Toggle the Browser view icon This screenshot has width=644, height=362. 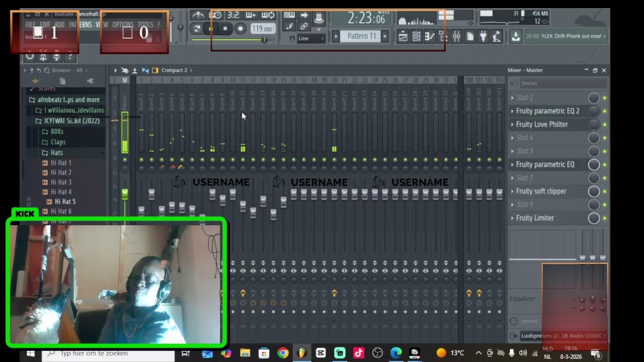tap(443, 36)
